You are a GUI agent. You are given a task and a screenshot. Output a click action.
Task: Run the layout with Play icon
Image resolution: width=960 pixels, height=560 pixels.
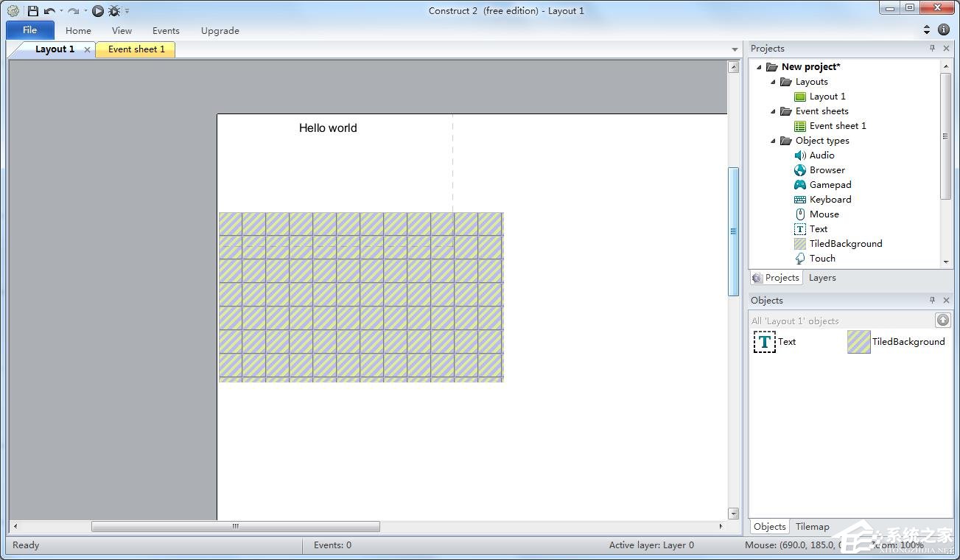98,11
